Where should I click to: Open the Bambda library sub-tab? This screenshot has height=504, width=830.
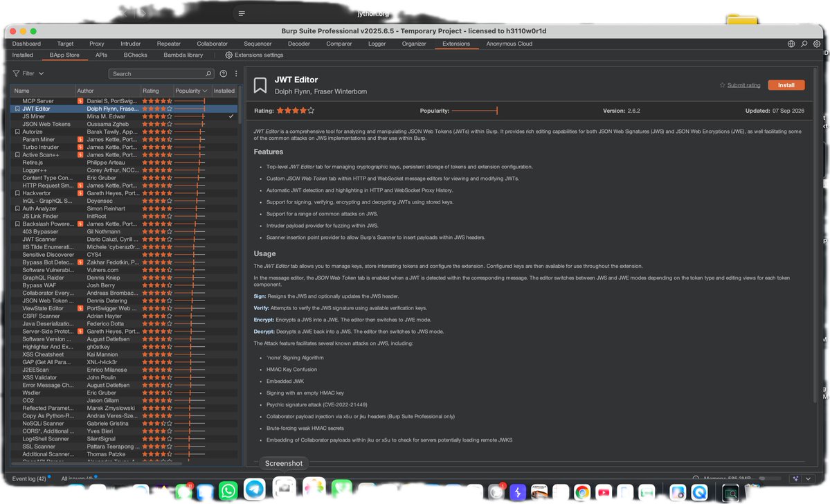(x=183, y=55)
